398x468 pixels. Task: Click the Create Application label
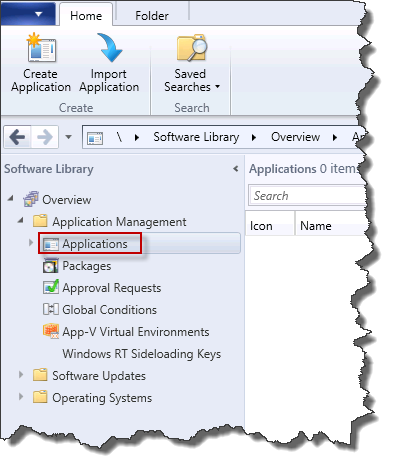41,80
